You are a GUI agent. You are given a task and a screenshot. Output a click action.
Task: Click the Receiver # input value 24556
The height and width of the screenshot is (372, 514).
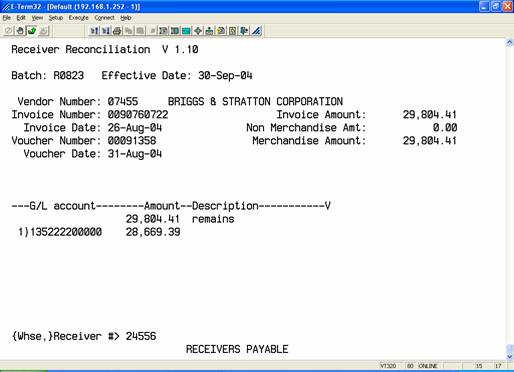coord(141,336)
